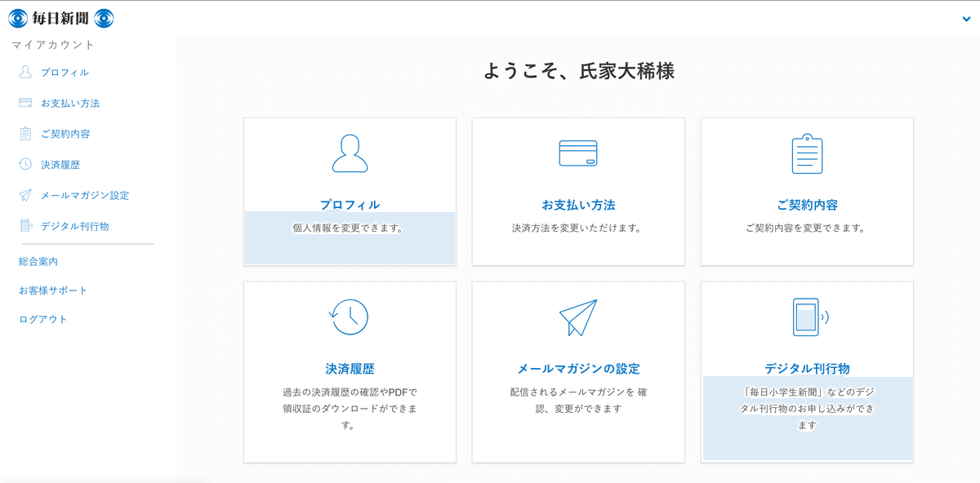
Task: Click the sidebar profile person icon
Action: pyautogui.click(x=25, y=72)
